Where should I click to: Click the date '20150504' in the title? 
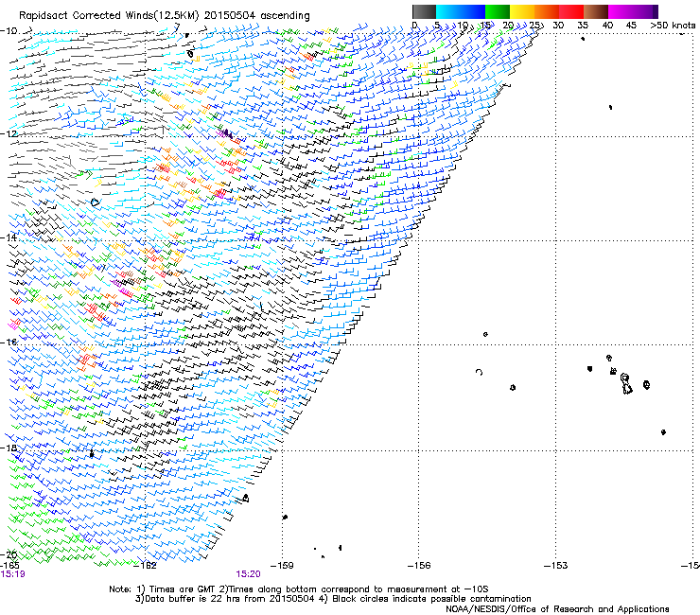230,16
